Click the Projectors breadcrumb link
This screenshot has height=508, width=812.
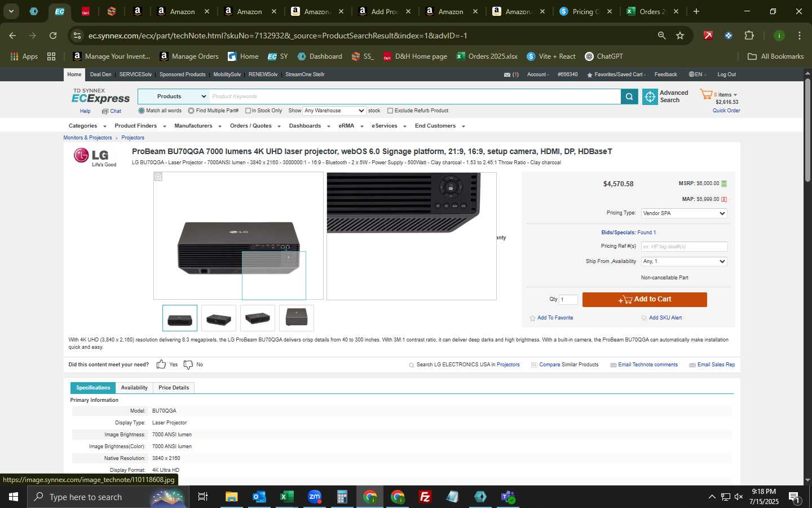[133, 138]
